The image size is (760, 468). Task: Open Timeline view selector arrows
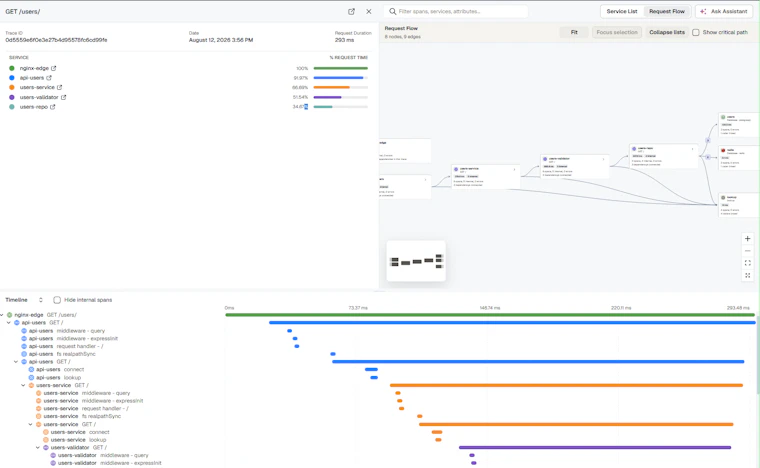pos(41,300)
